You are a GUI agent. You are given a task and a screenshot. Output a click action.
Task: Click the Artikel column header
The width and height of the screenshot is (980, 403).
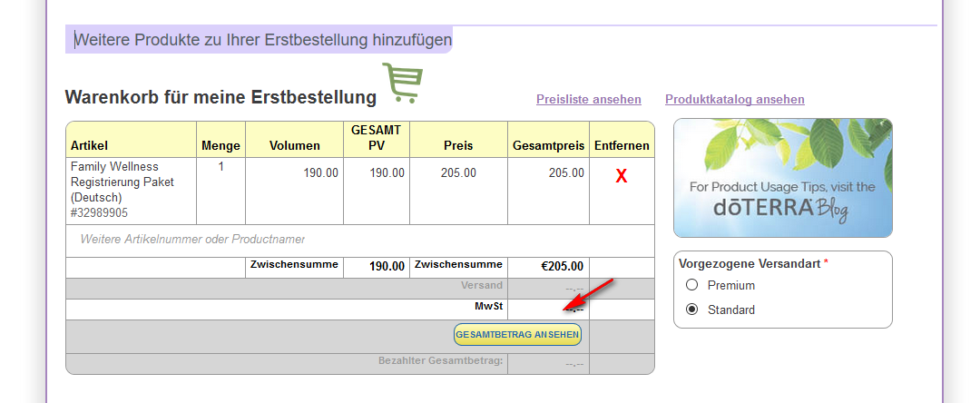(x=89, y=145)
